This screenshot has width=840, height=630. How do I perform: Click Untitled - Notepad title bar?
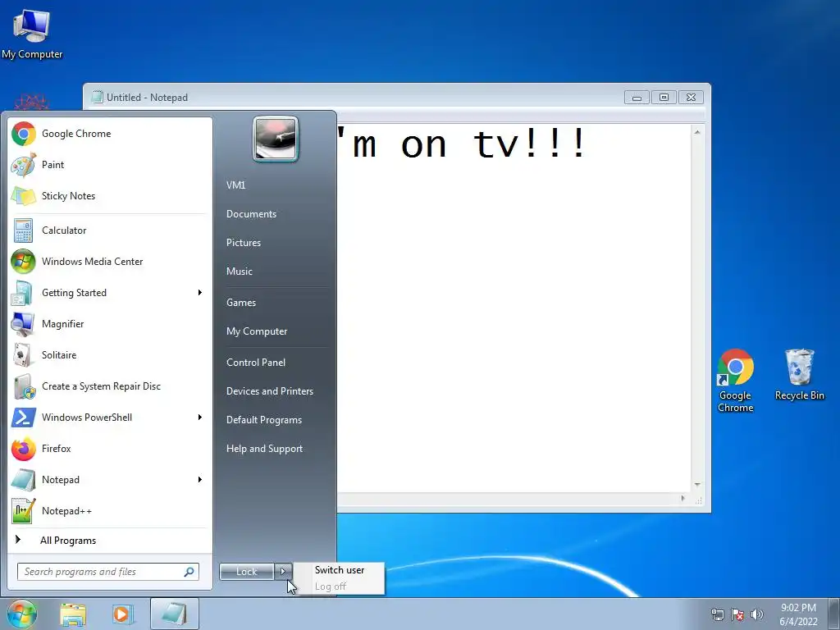point(354,98)
